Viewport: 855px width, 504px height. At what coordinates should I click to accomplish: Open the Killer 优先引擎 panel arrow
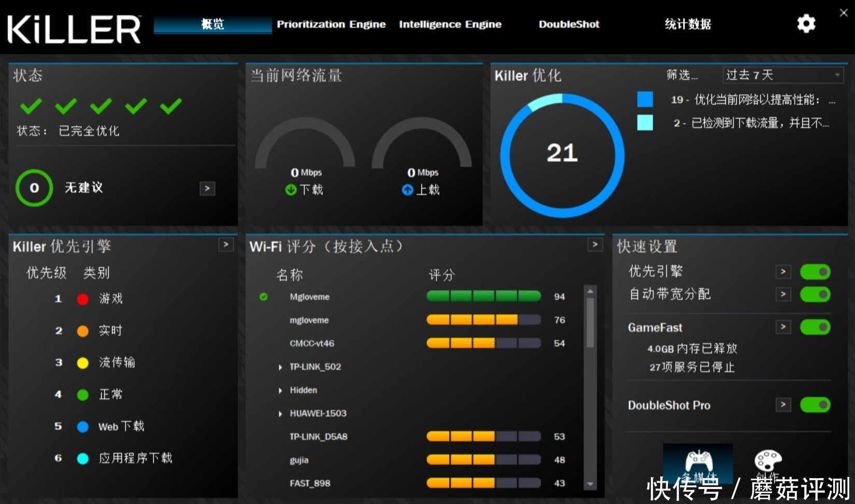click(226, 244)
